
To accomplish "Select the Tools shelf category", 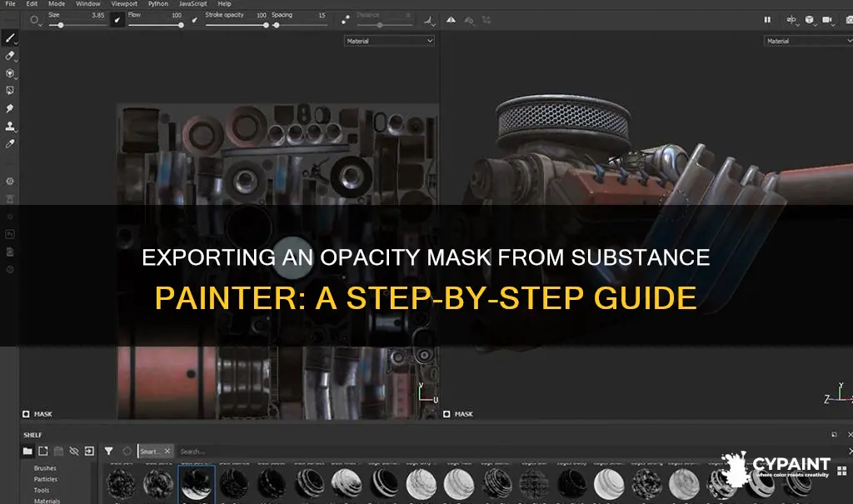I will pos(42,491).
